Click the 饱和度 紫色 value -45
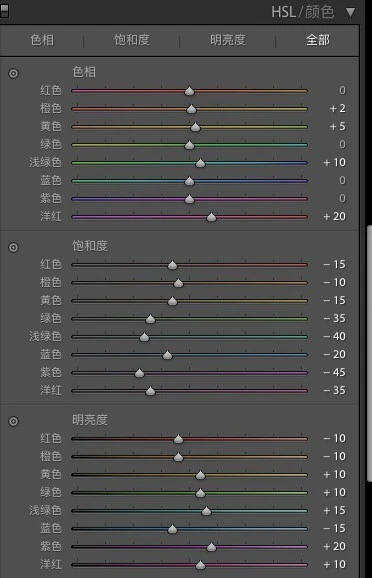This screenshot has width=372, height=578. (x=334, y=372)
